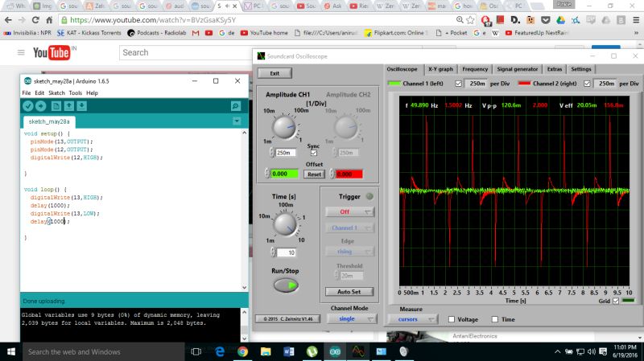This screenshot has height=361, width=644.
Task: Toggle the oscilloscope Run/Stop button
Action: tap(286, 285)
